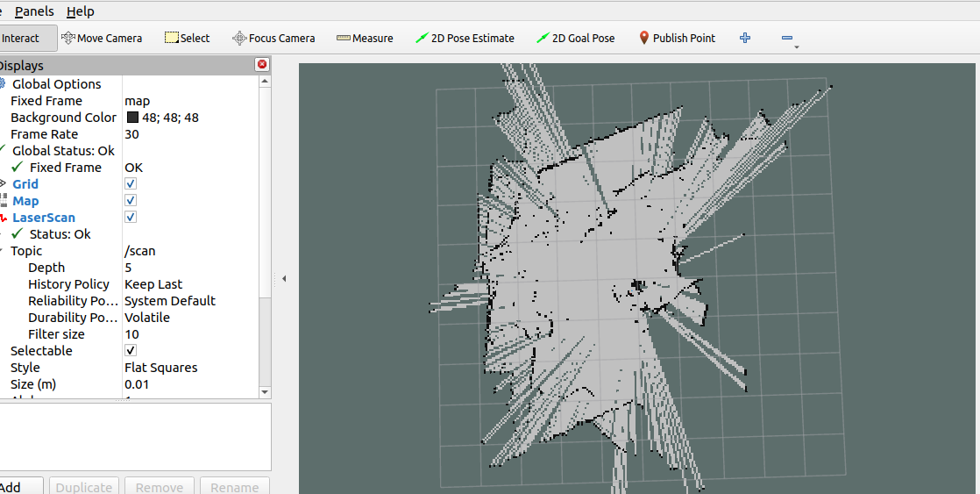
Task: Edit the Size (m) value 0.01
Action: click(190, 384)
